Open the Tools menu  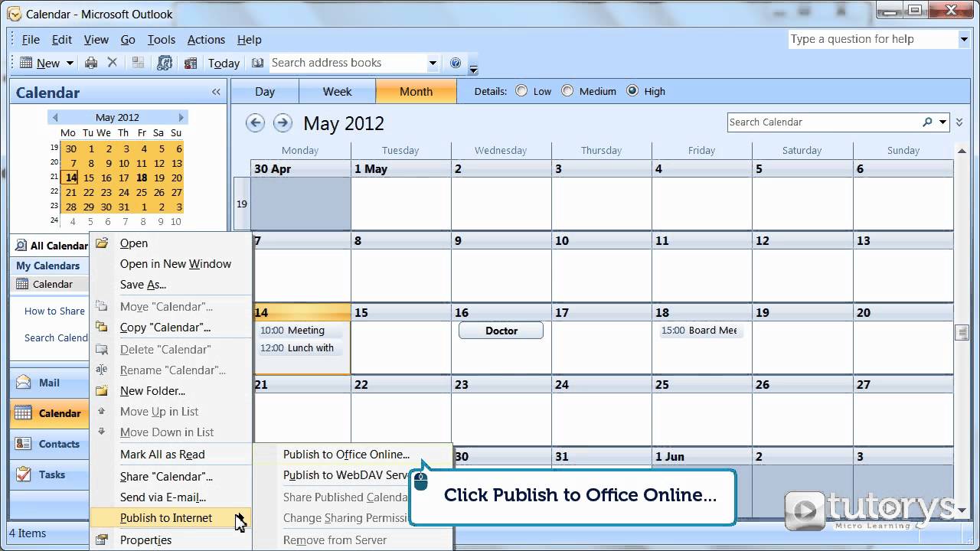[x=162, y=40]
